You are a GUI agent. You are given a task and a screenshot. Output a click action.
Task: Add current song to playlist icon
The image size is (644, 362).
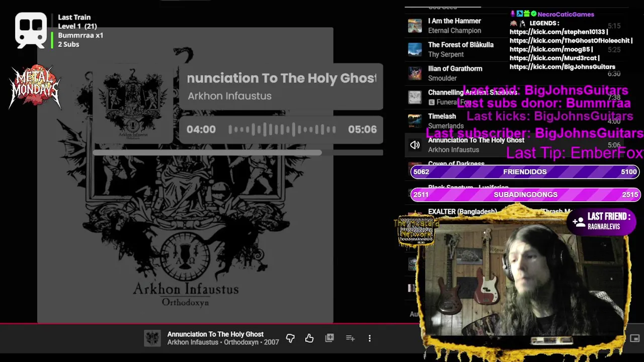point(350,338)
